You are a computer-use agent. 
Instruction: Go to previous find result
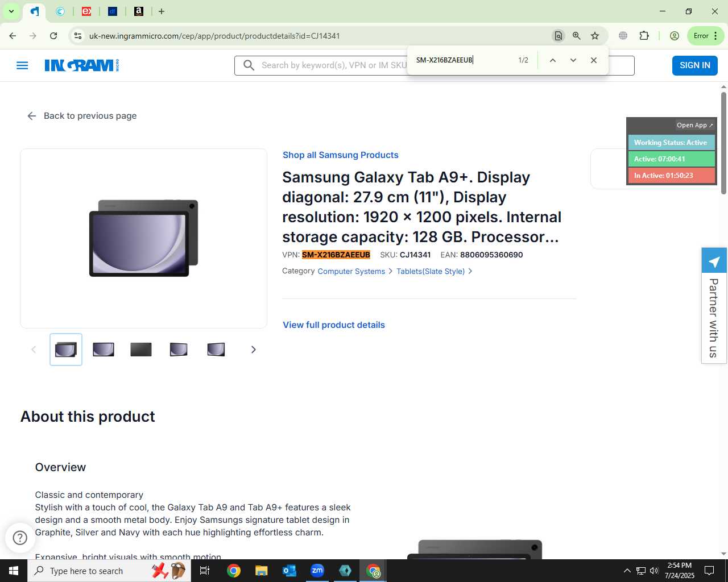click(x=552, y=60)
